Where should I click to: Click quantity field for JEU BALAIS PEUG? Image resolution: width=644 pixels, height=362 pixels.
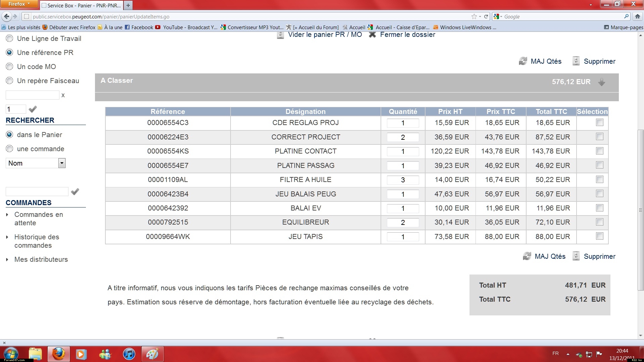coord(403,194)
